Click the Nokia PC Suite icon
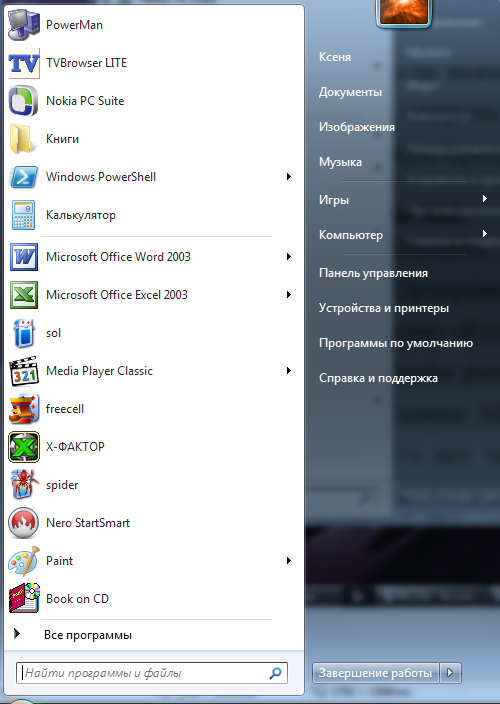 click(24, 101)
